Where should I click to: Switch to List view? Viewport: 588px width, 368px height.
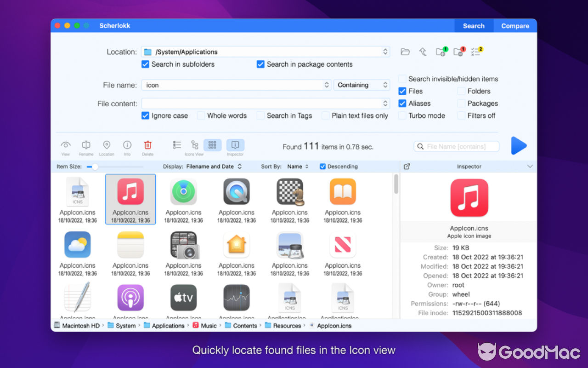(177, 144)
